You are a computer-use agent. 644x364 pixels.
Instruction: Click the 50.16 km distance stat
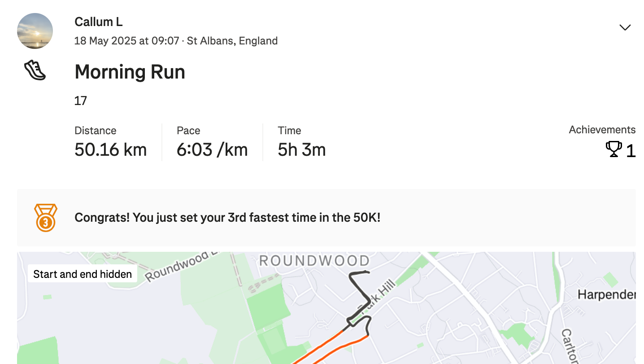pyautogui.click(x=111, y=150)
